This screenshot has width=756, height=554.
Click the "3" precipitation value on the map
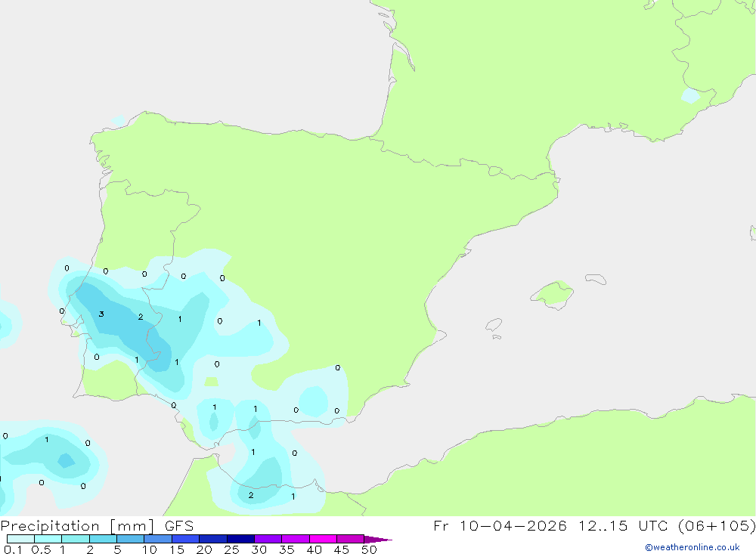point(101,314)
